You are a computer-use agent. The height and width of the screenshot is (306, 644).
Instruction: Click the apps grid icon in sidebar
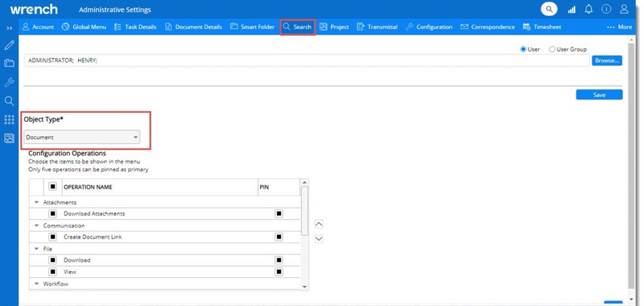tap(9, 120)
